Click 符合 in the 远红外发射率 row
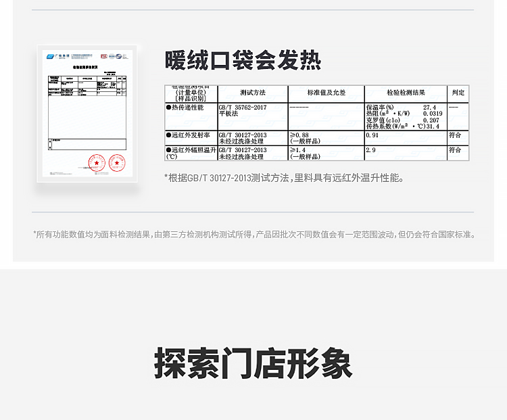 [x=455, y=135]
